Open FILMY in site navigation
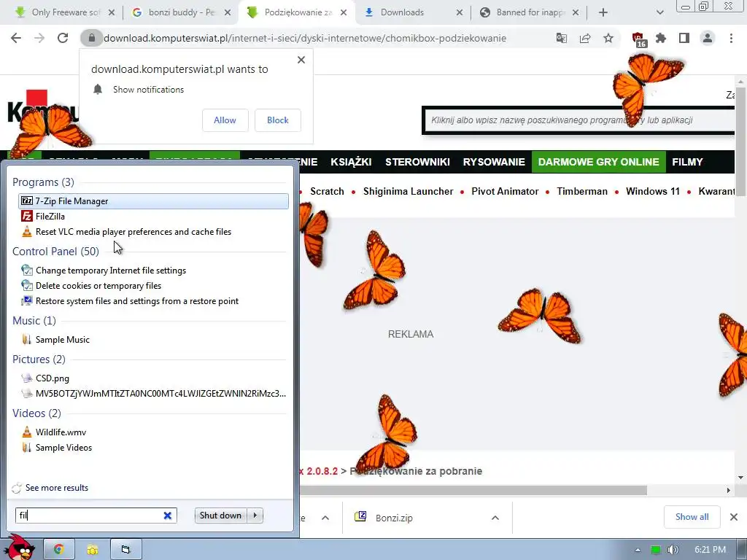This screenshot has width=747, height=560. (687, 162)
